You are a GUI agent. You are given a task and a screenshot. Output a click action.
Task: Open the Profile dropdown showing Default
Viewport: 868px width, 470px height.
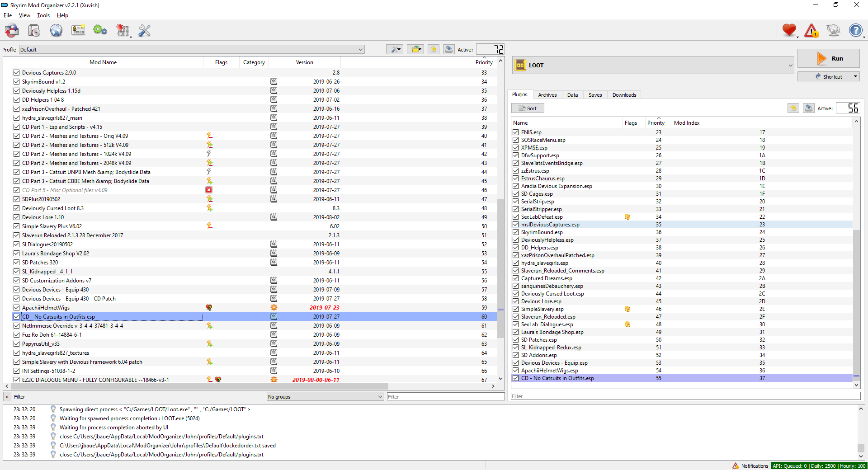click(192, 49)
